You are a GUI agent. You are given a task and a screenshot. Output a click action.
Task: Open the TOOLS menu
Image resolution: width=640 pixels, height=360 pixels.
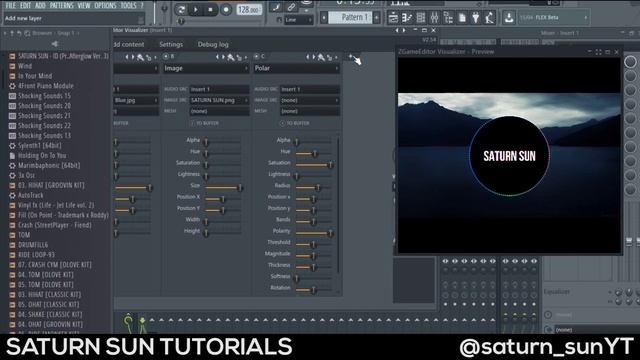129,5
